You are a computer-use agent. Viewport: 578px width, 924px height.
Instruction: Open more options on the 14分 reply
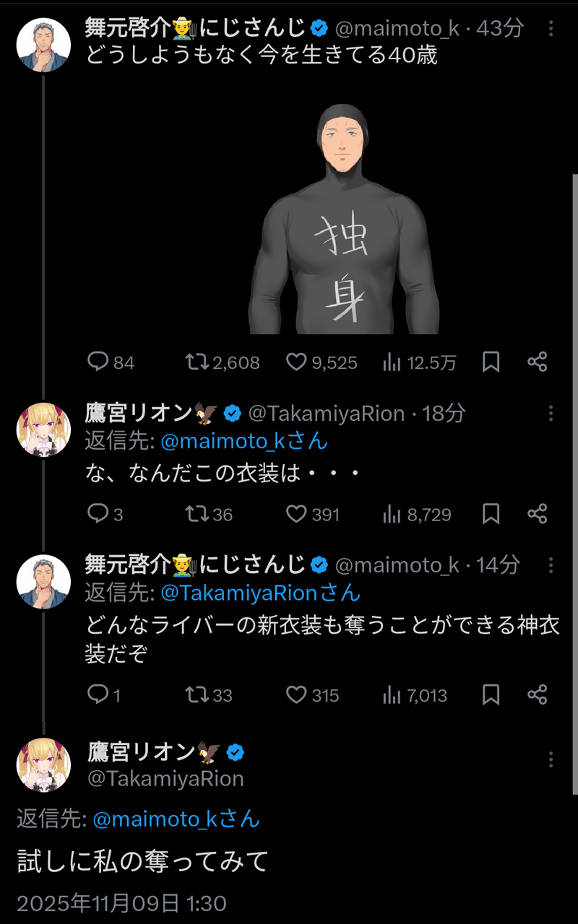[551, 565]
